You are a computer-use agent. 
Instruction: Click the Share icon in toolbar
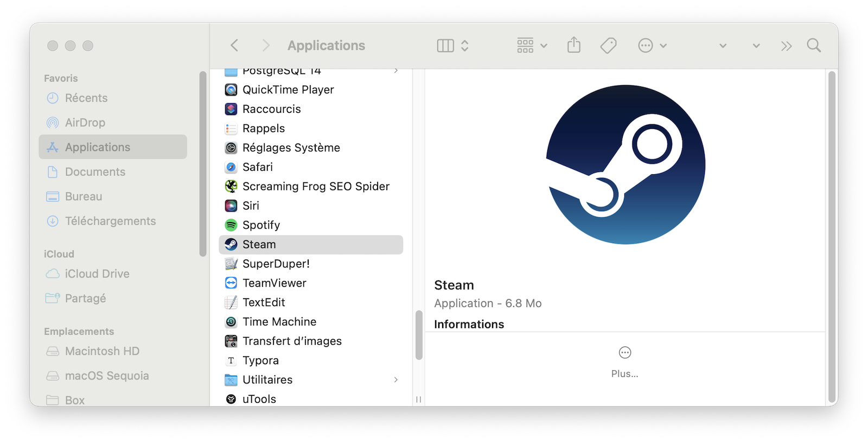coord(574,45)
